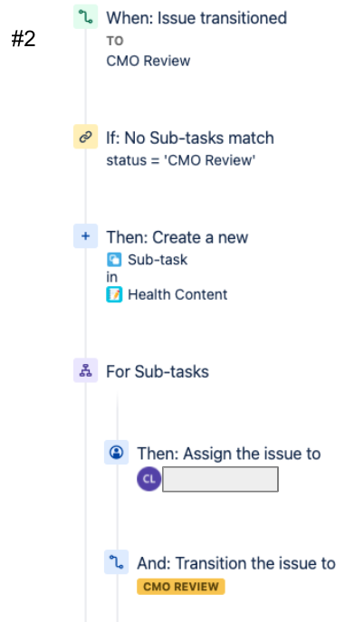Viewport: 364px width, 622px height.
Task: Click the Health Content project icon
Action: [x=114, y=295]
